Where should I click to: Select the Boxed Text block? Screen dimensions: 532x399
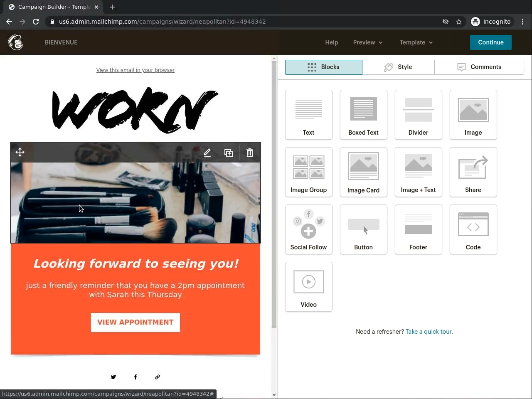click(x=364, y=115)
